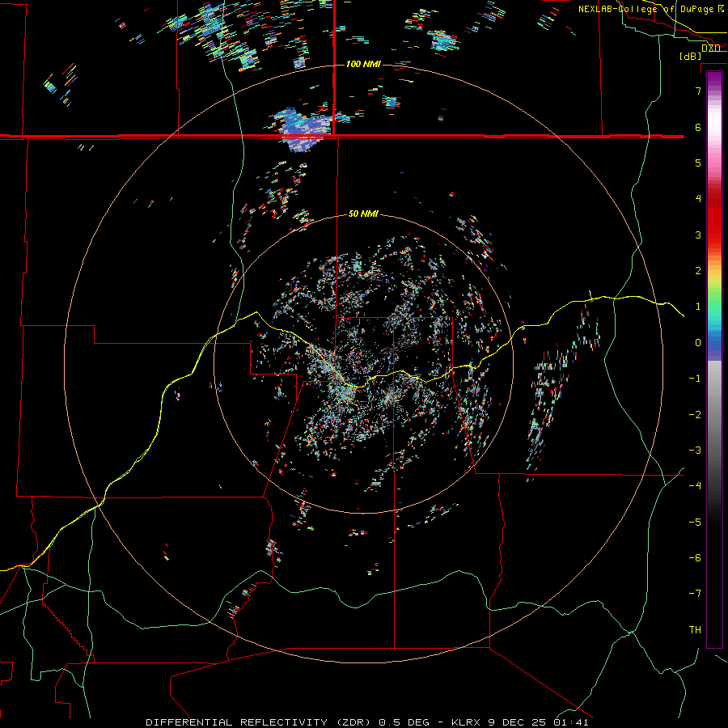Image resolution: width=728 pixels, height=728 pixels.
Task: Click the "-6" value on the ZDR scale
Action: point(695,558)
